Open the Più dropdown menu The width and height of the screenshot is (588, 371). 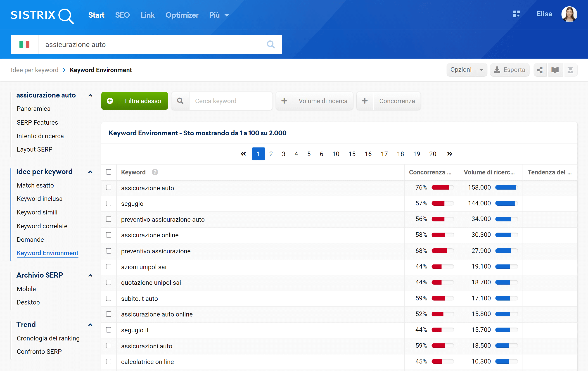pos(219,15)
